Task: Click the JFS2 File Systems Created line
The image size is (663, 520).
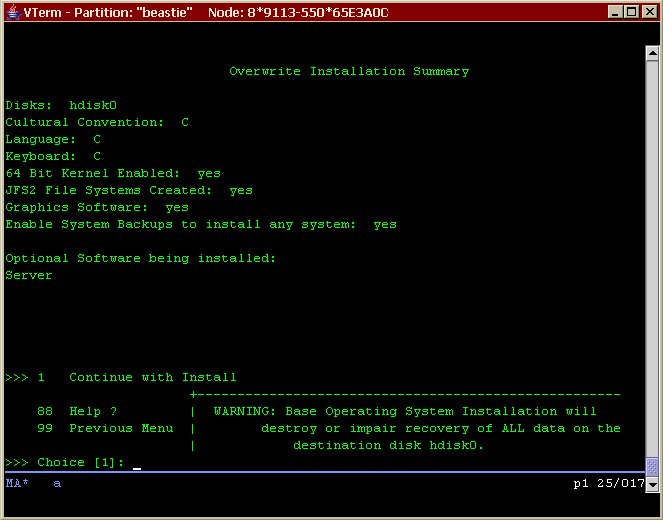Action: click(x=129, y=191)
